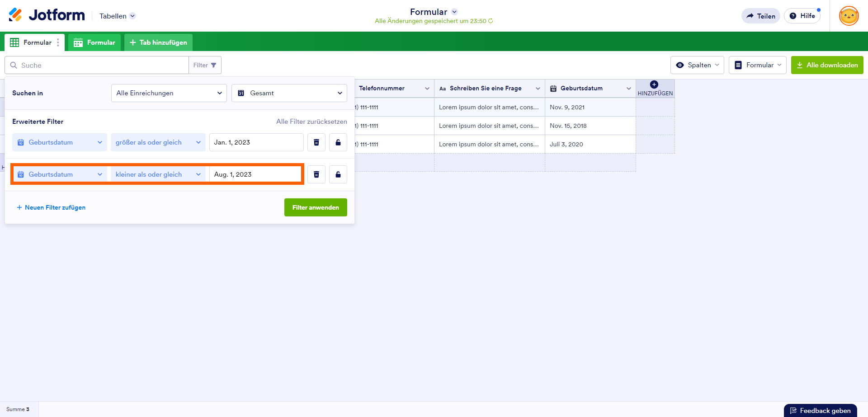Click the plus icon to add column

[x=654, y=85]
